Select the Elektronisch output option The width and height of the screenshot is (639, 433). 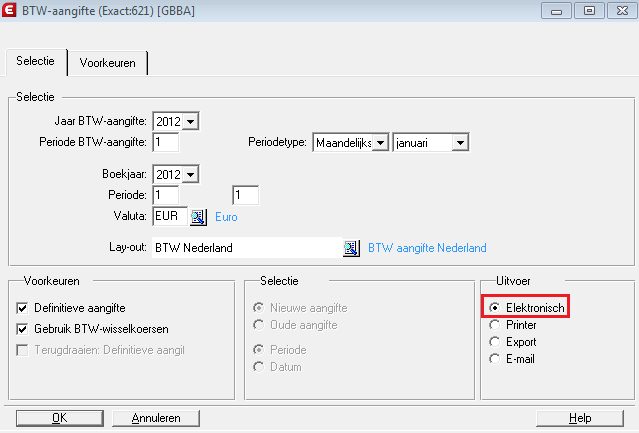coord(495,308)
